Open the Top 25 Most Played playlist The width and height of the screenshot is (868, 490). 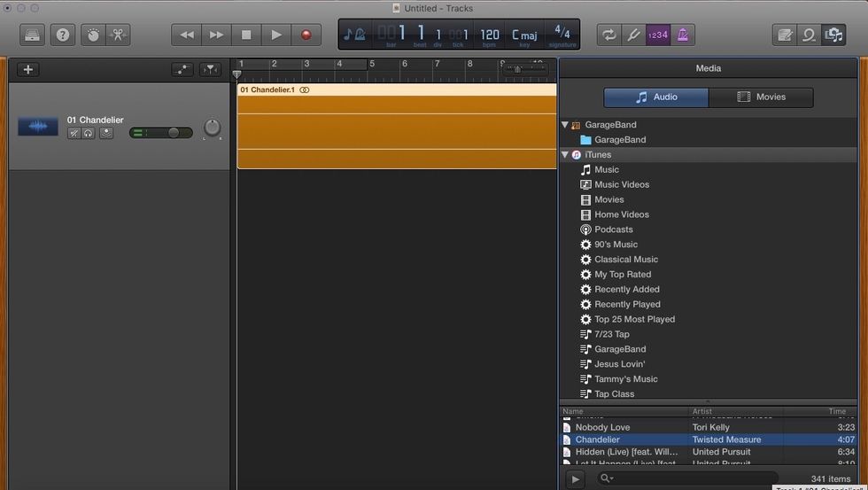click(627, 320)
